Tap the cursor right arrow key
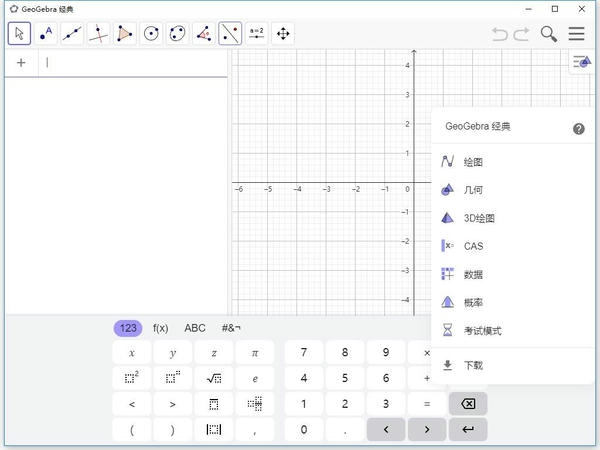 point(427,430)
